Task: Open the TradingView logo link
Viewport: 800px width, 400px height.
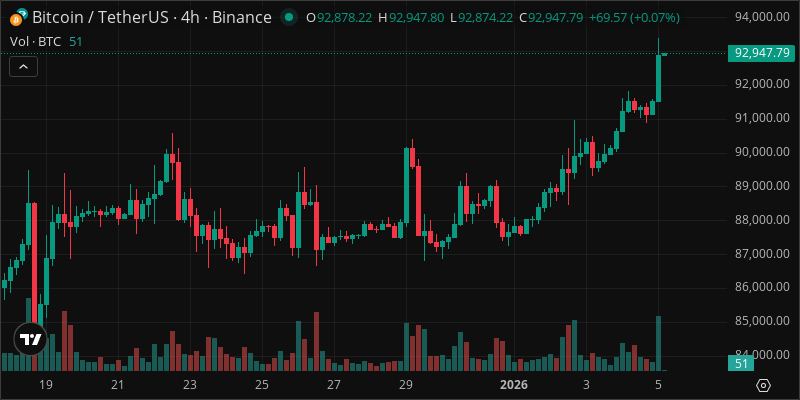Action: pos(30,339)
